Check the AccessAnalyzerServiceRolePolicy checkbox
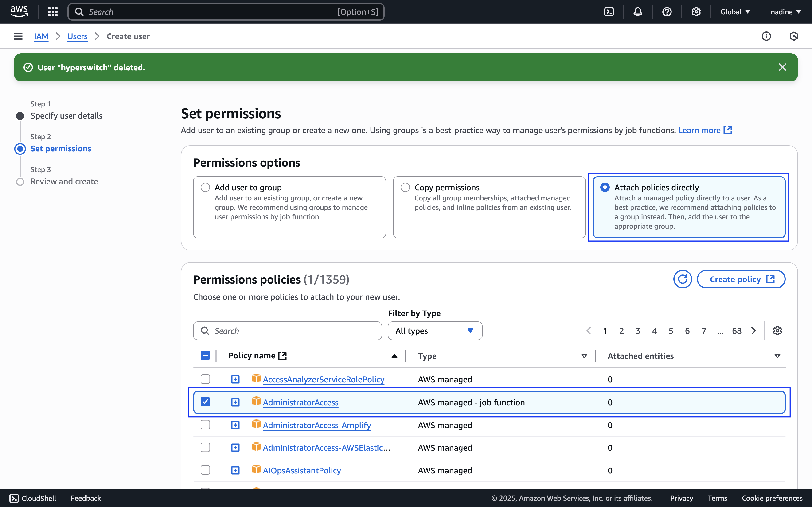Image resolution: width=812 pixels, height=507 pixels. tap(205, 379)
